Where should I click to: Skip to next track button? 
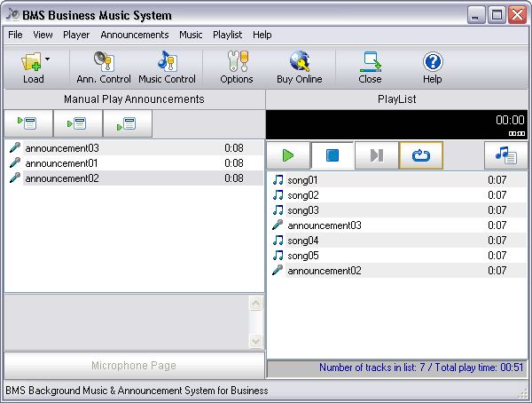pos(377,155)
